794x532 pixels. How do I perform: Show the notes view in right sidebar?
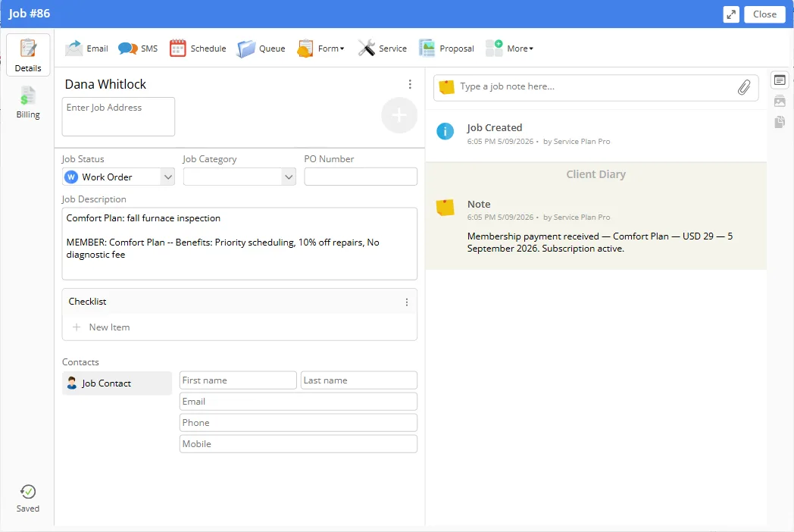click(x=780, y=80)
